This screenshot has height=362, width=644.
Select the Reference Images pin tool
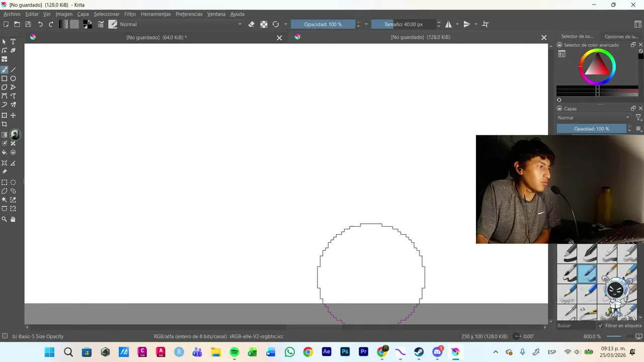click(x=5, y=171)
